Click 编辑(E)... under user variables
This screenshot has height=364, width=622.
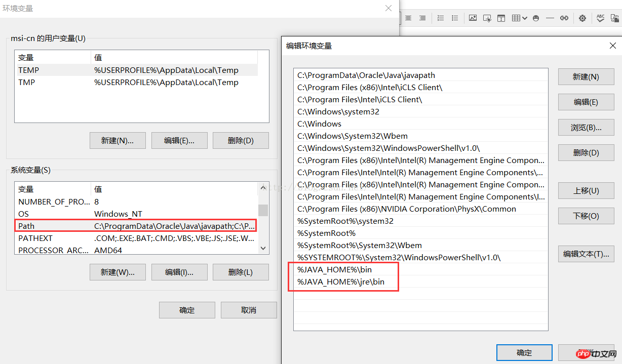coord(179,140)
